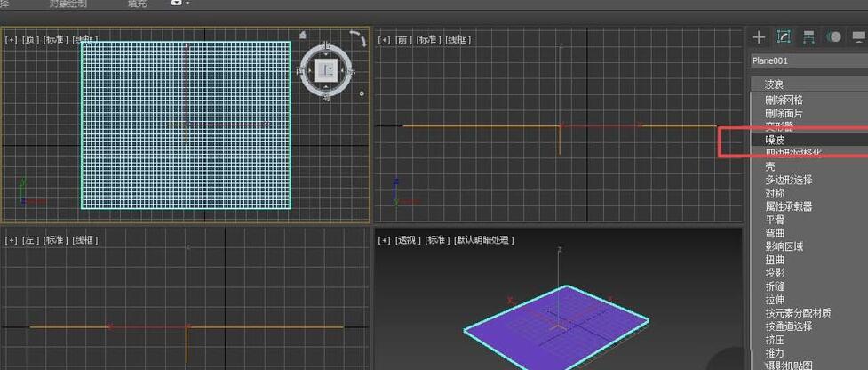Select the 壳 modifier

point(770,166)
